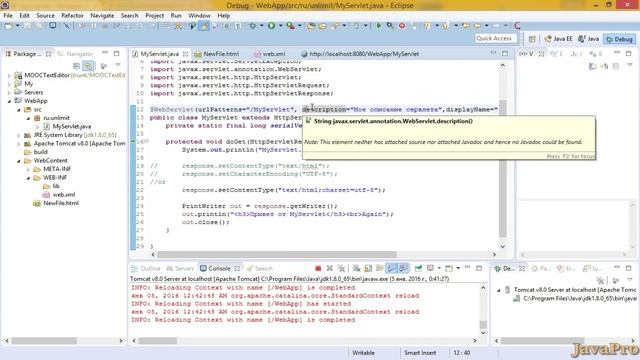Toggle Show Console When Standard Error Changes
Screen dimensions: 640x360
pos(403,268)
